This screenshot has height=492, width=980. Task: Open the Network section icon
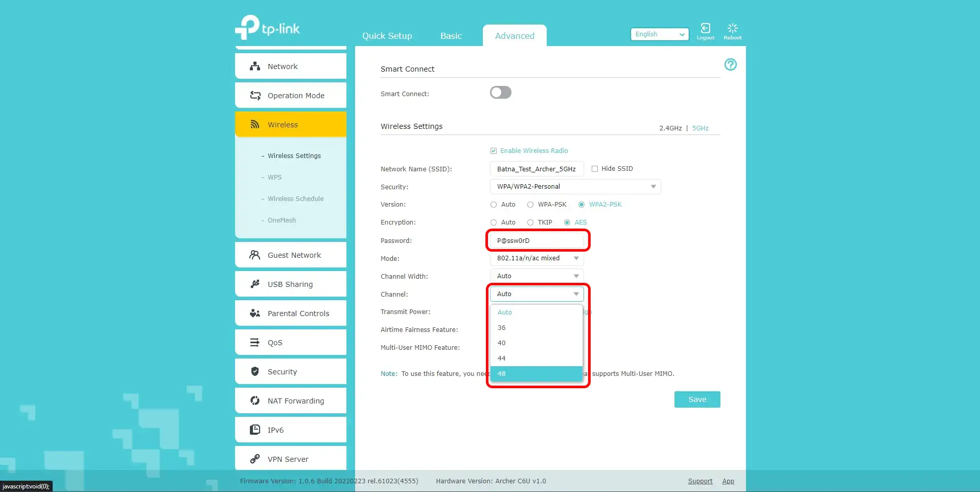[x=255, y=66]
